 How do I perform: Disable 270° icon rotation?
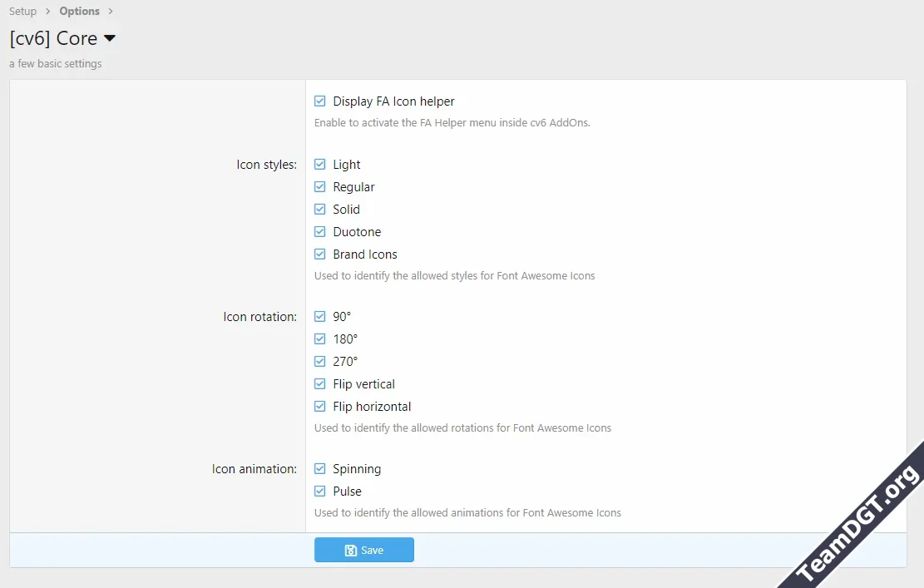pyautogui.click(x=320, y=362)
